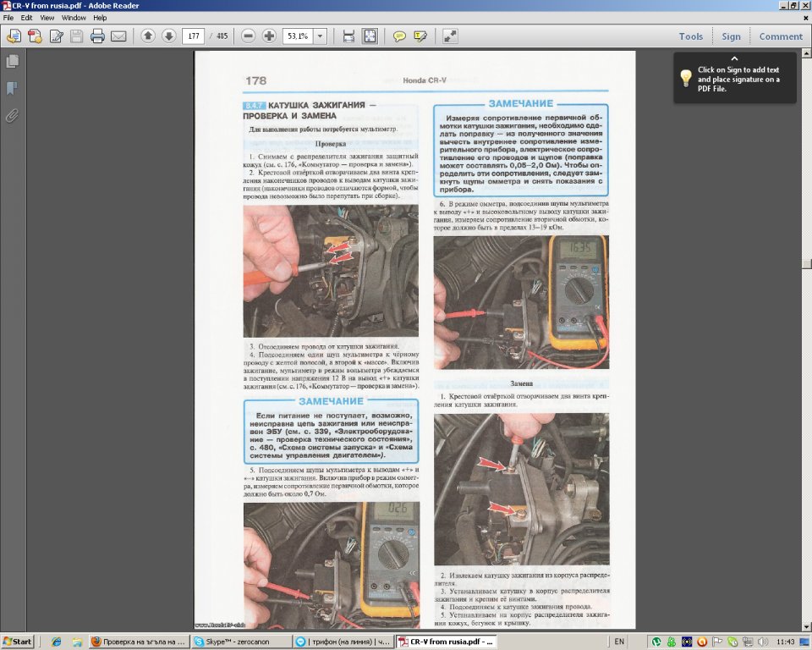Screen dimensions: 812x650
Task: Switch to Skype zerocanon taskbar window
Action: tap(241, 642)
